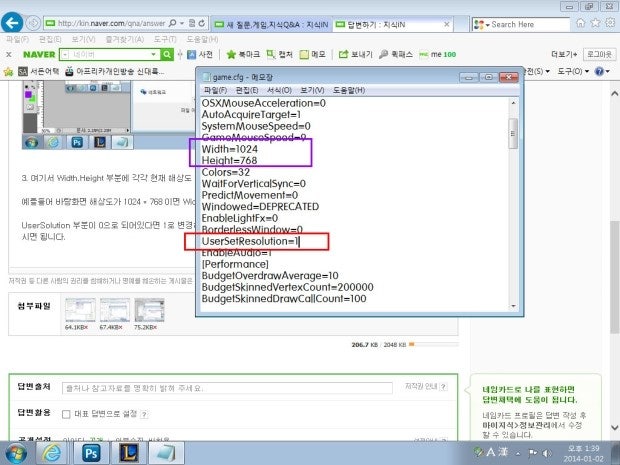This screenshot has width=620, height=465.
Task: Open the Notepad taskbar icon
Action: pyautogui.click(x=165, y=452)
